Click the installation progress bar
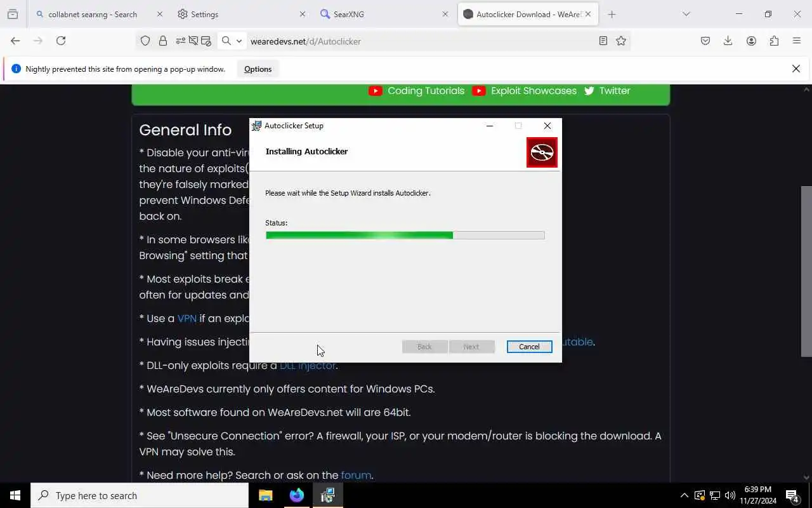812x508 pixels. click(x=405, y=235)
